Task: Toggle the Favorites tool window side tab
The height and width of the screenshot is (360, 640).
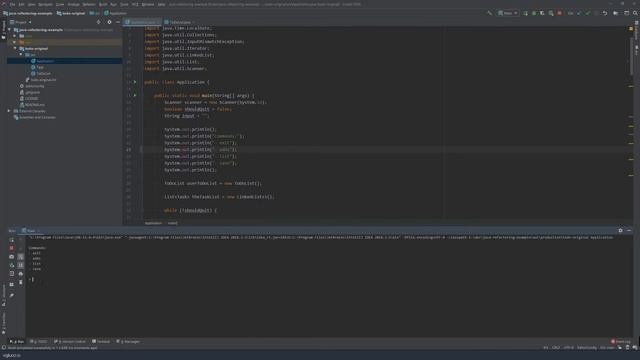Action: pos(4,323)
